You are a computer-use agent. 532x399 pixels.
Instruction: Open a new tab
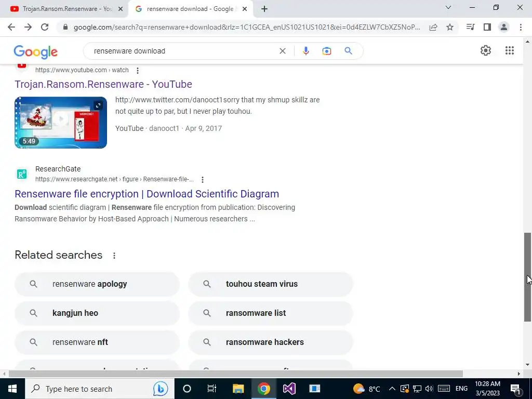264,9
